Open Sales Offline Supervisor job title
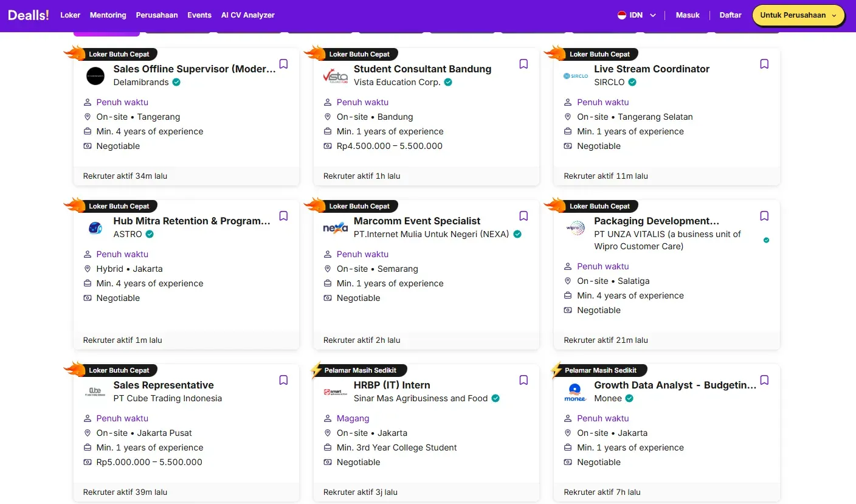The width and height of the screenshot is (856, 504). (x=195, y=69)
